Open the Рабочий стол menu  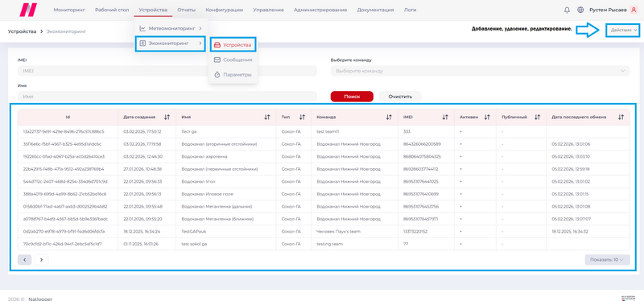[x=112, y=10]
